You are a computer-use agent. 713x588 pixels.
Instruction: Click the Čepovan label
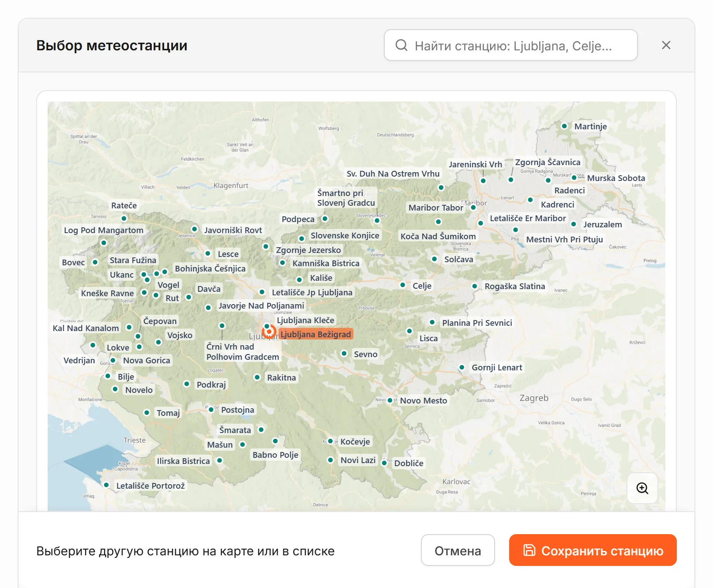(x=160, y=321)
